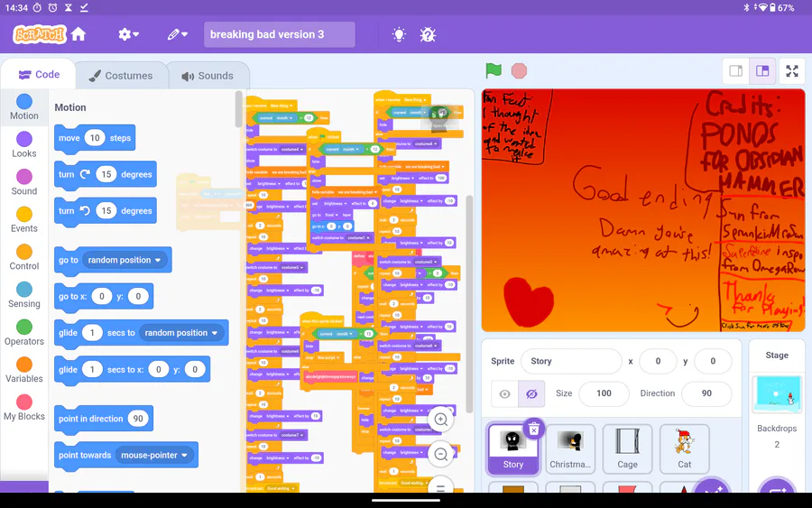Open the Wi-Fi status icon
Viewport: 812px width, 508px height.
(761, 8)
